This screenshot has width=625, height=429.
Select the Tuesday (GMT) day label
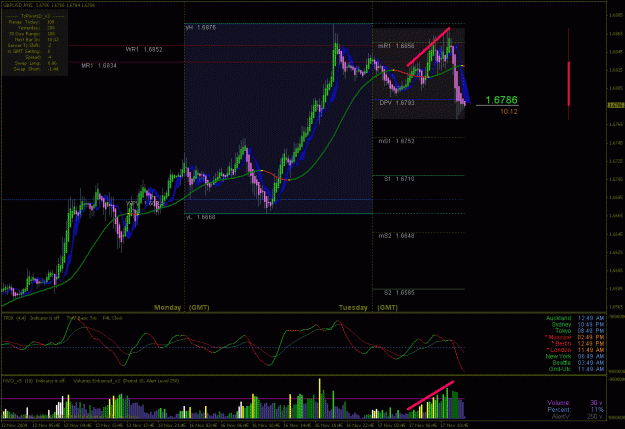[x=368, y=307]
